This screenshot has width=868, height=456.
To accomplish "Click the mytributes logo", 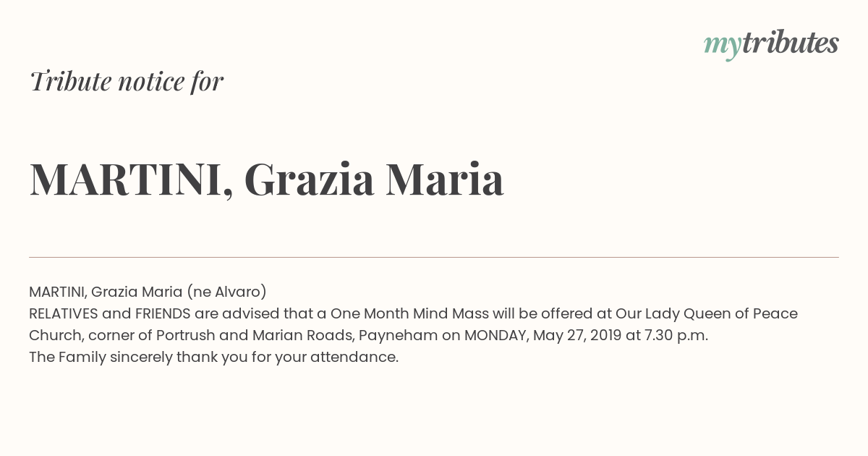I will pos(771,44).
